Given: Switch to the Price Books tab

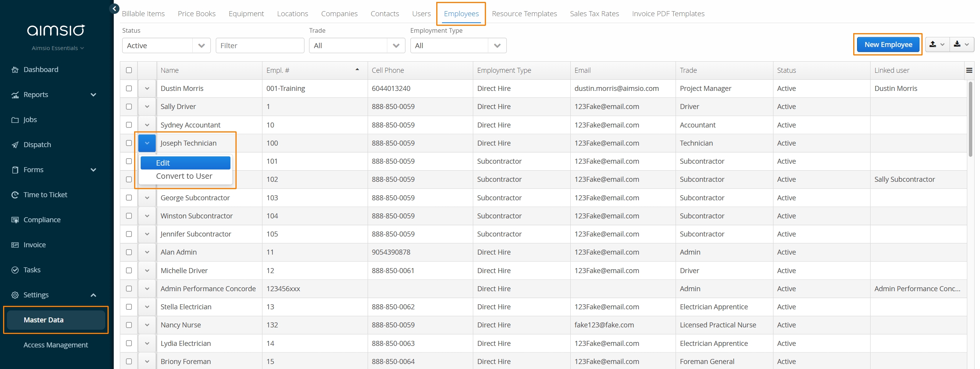Looking at the screenshot, I should click(197, 13).
